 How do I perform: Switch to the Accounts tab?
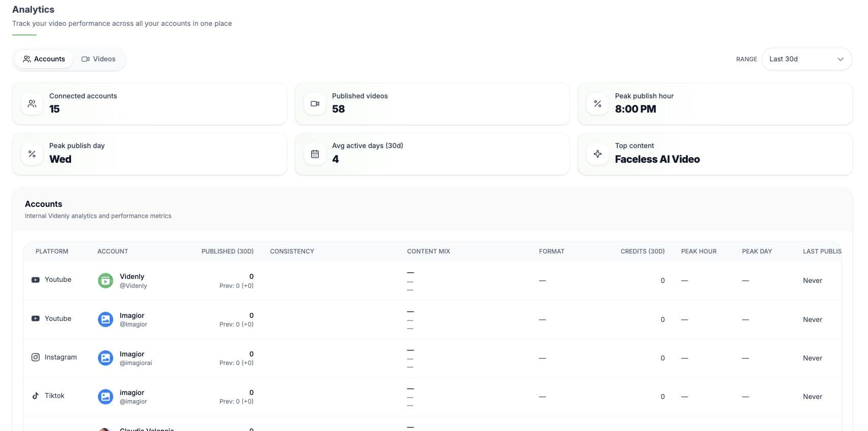pos(44,59)
